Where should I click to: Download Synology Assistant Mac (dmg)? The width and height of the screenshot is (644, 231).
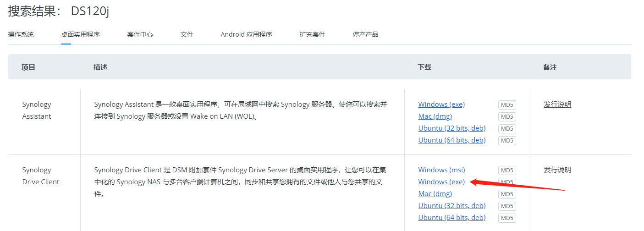(x=435, y=116)
